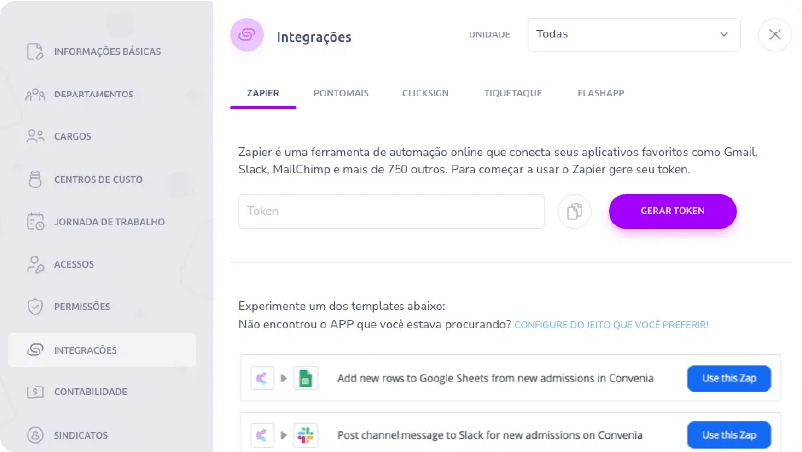This screenshot has width=802, height=452.
Task: Click 'Add new rows to Google Sheets' text
Action: click(495, 378)
